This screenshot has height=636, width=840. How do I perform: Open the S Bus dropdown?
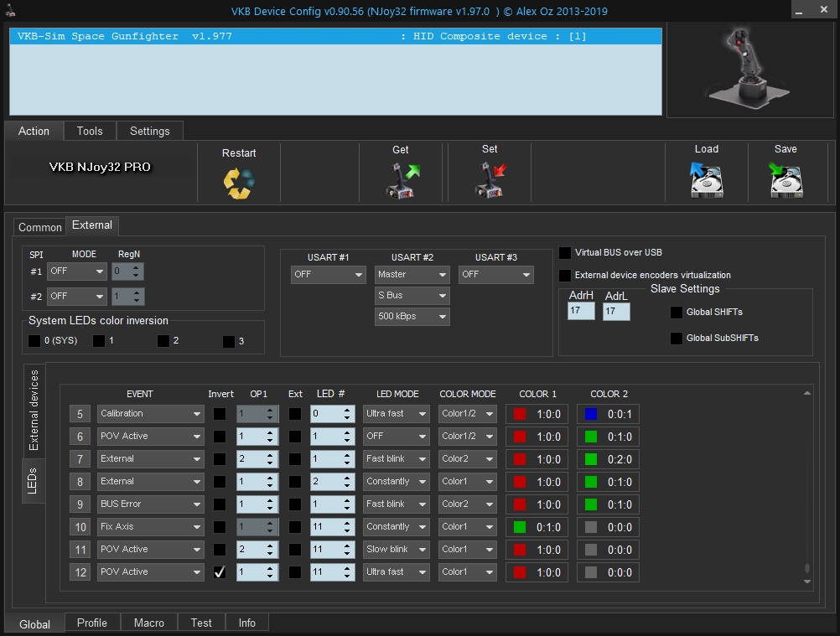[x=412, y=296]
